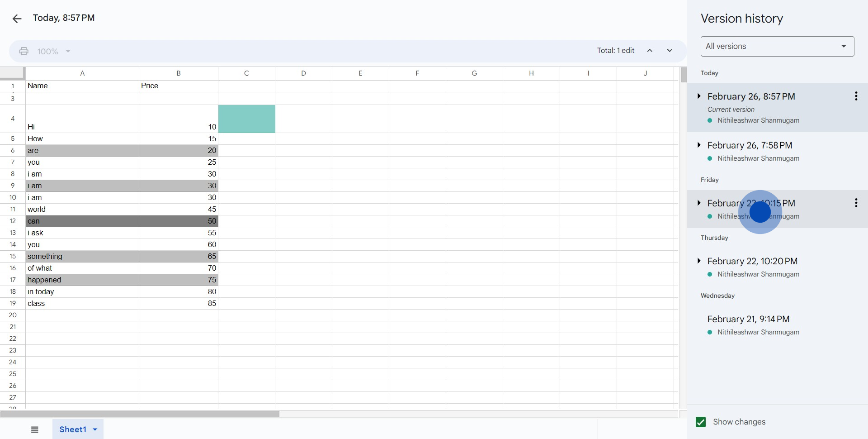The image size is (868, 439).
Task: Open more actions for February 26, 8:57 PM version
Action: coord(856,96)
